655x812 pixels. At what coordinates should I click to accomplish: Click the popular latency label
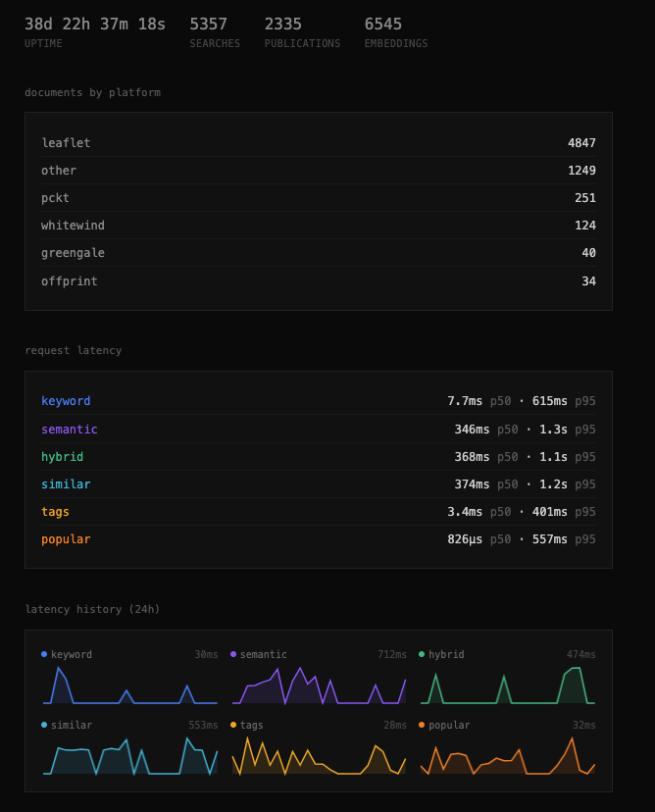point(66,539)
